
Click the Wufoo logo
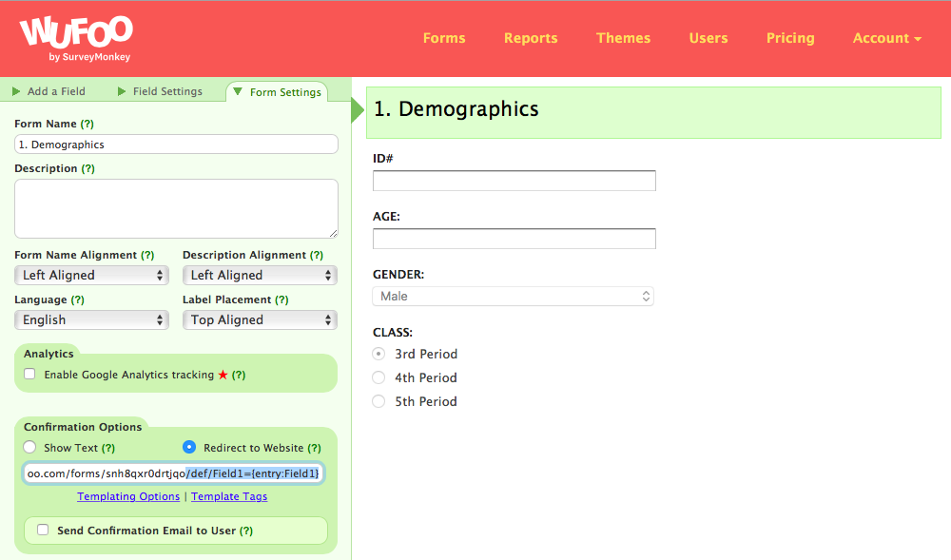click(76, 39)
